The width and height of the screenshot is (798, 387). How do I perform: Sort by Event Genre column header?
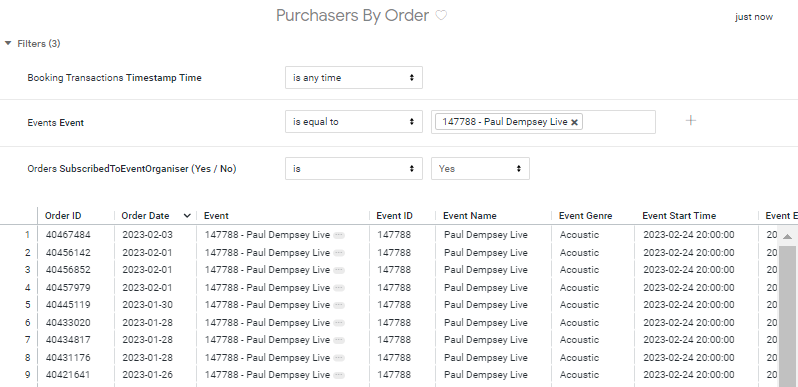pos(585,216)
